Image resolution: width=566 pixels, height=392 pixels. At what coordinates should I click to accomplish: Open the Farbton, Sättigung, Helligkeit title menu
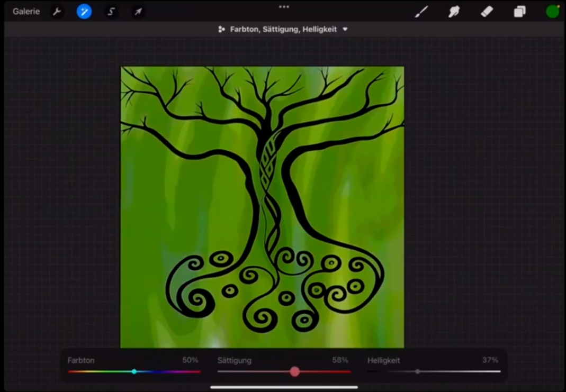coord(283,30)
